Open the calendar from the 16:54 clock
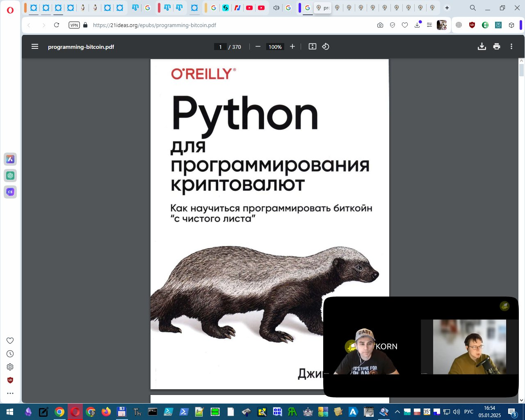 click(489, 412)
